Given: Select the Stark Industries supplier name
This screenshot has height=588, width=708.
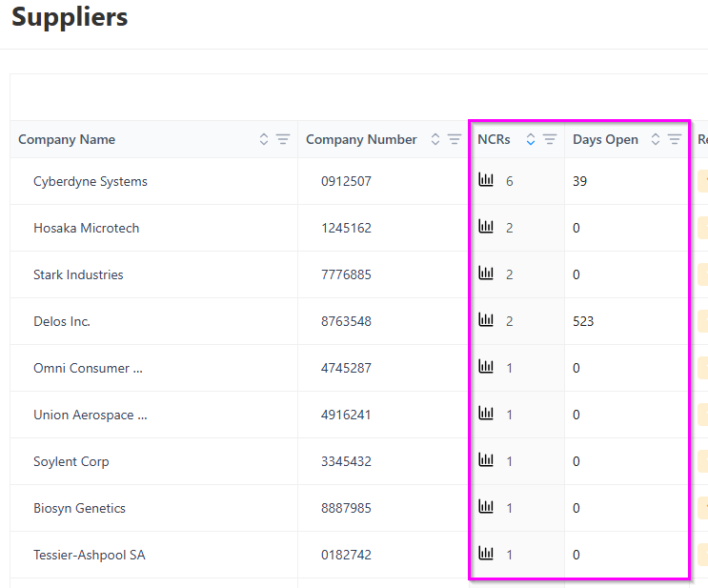Looking at the screenshot, I should click(78, 274).
